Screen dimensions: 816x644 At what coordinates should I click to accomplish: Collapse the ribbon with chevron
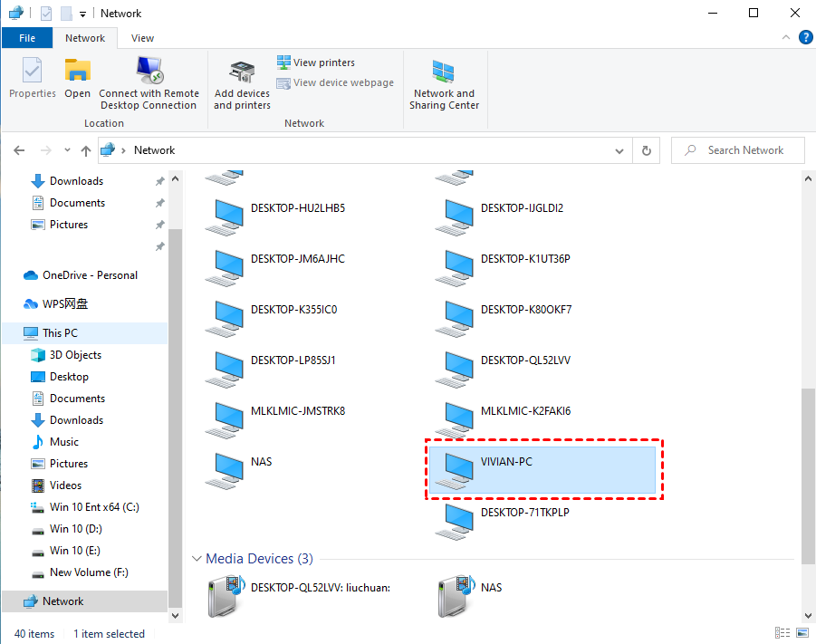pos(786,38)
